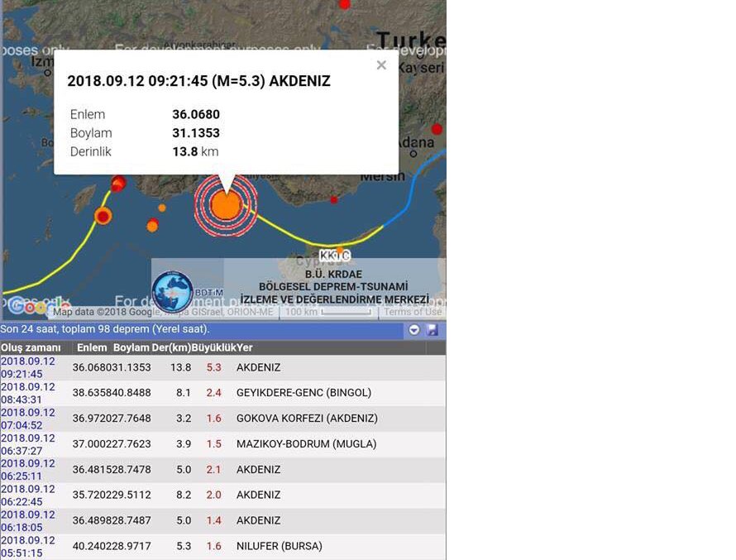Click the red earthquake dot beside Adana
Image resolution: width=736 pixels, height=560 pixels.
tap(437, 129)
